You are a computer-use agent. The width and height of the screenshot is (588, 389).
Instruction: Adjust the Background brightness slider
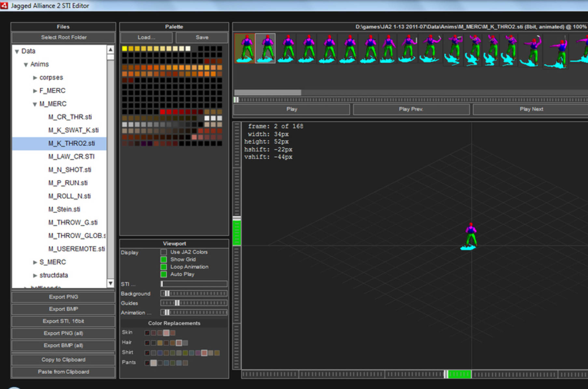[194, 293]
